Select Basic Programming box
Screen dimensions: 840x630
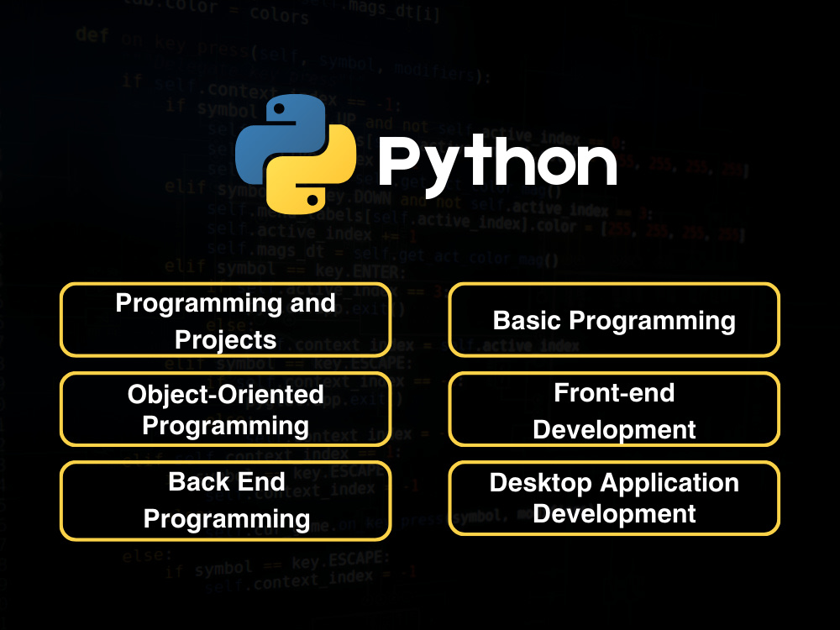pyautogui.click(x=614, y=320)
